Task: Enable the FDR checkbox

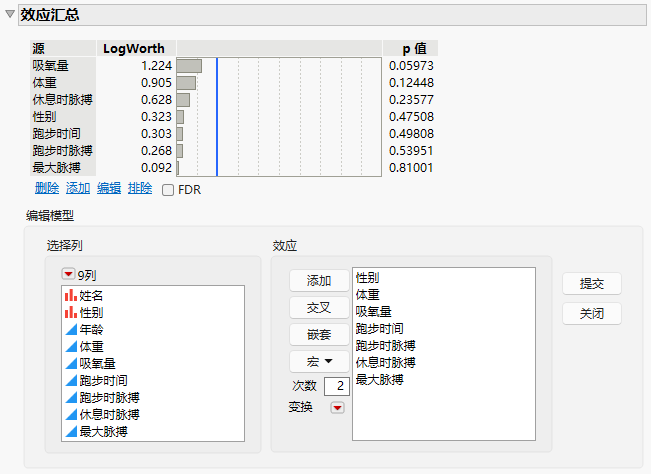Action: click(x=168, y=190)
